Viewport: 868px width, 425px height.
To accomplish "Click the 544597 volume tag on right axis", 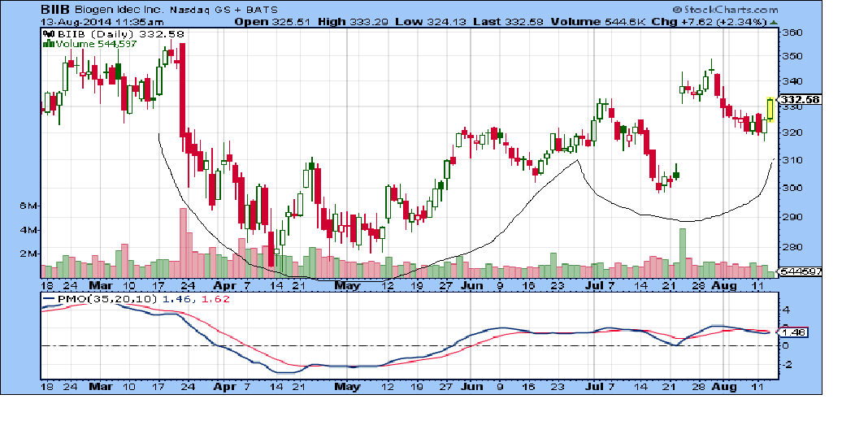I will (800, 271).
